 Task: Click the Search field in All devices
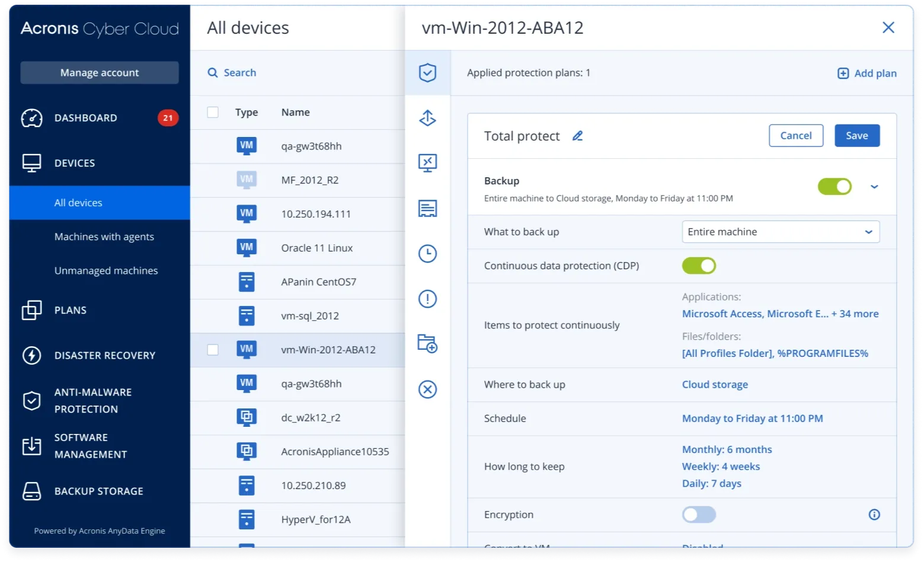(x=239, y=72)
